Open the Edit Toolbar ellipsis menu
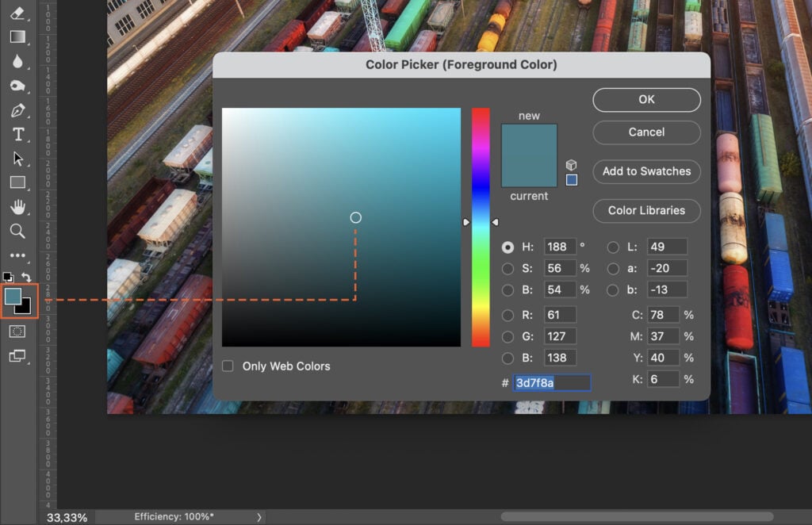The height and width of the screenshot is (525, 812). click(x=17, y=255)
